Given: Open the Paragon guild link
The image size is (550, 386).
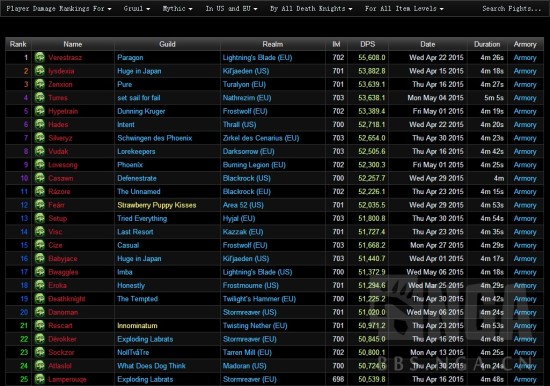Looking at the screenshot, I should 130,58.
